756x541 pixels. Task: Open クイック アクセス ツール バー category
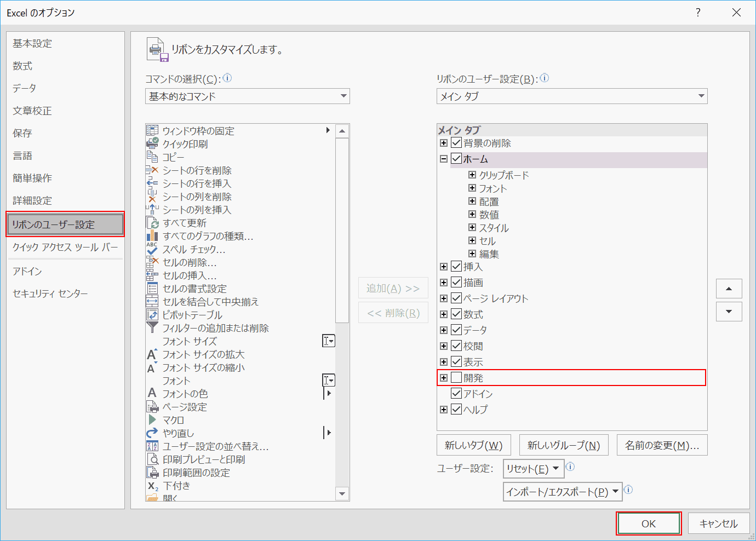pyautogui.click(x=65, y=247)
